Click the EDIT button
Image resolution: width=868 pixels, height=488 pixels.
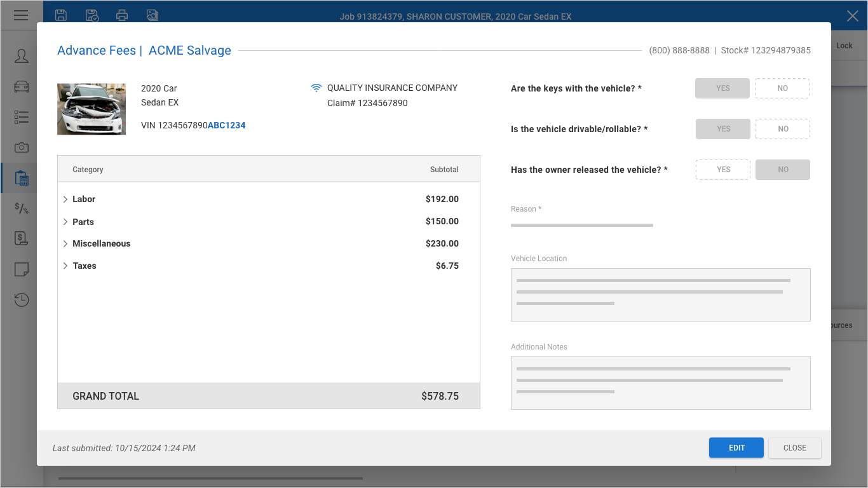(x=736, y=448)
